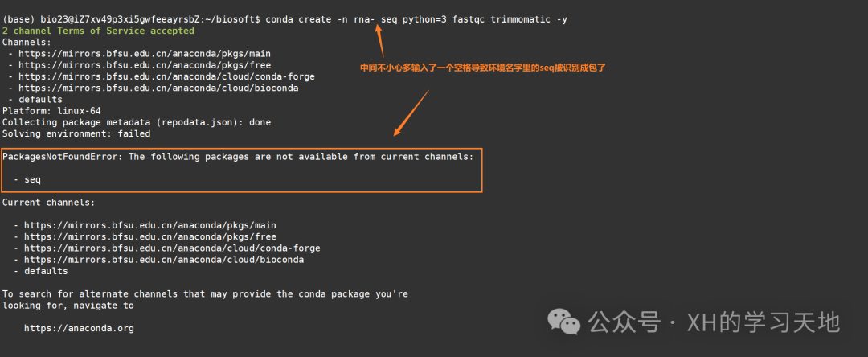Screen dimensions: 868x357
Task: Click the 'Platform: linux-64' line
Action: pos(51,111)
